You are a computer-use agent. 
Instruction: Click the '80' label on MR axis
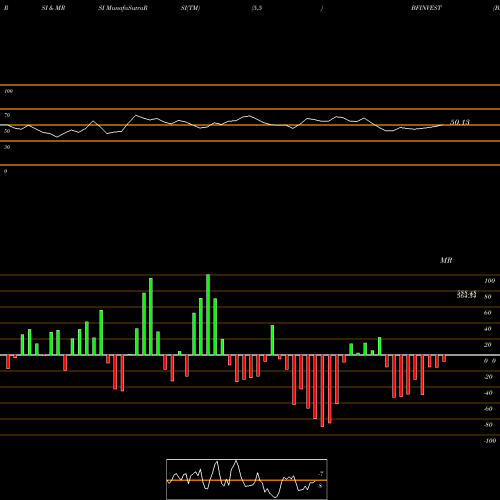[x=488, y=297]
